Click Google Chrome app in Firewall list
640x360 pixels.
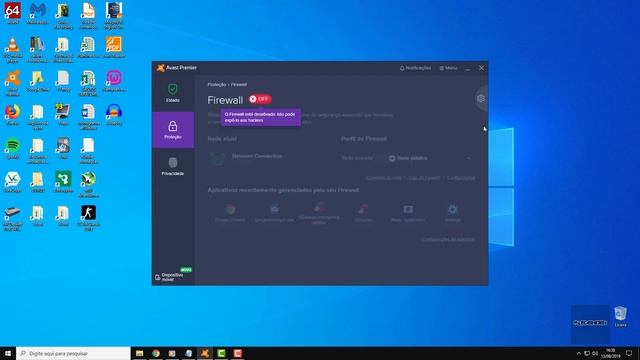pyautogui.click(x=230, y=213)
